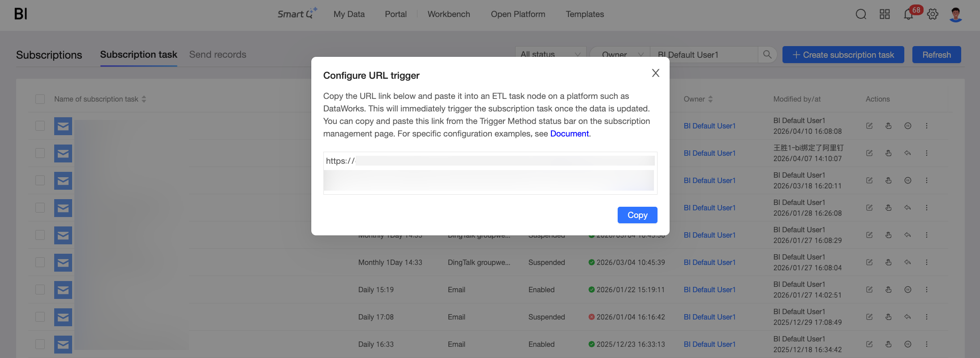980x358 pixels.
Task: Manually trigger task modified 2026/01/27 16:08:04
Action: click(889, 262)
